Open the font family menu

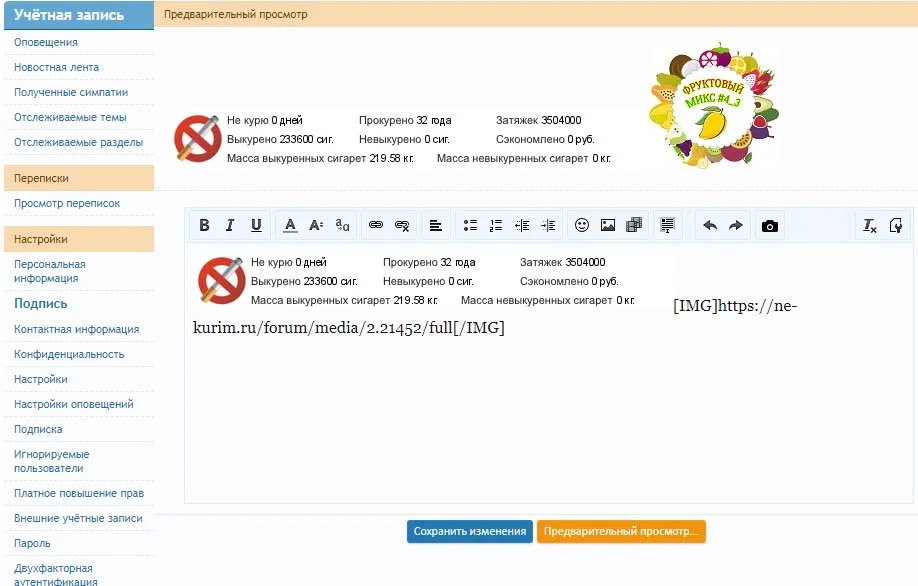coord(342,225)
